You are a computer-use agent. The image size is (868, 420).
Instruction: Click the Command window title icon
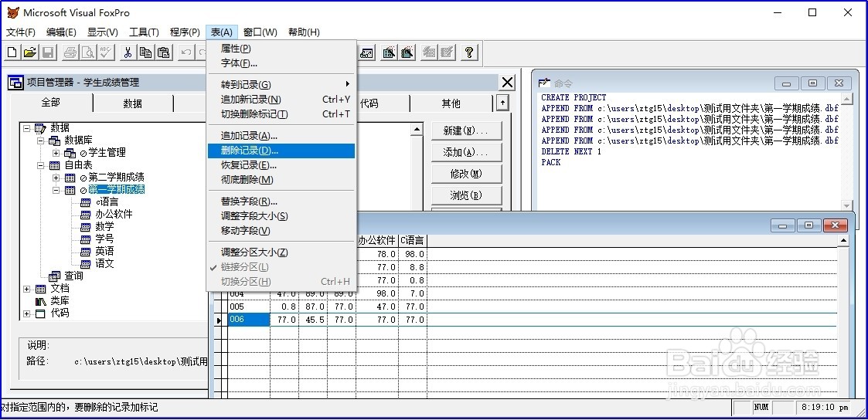pos(545,83)
